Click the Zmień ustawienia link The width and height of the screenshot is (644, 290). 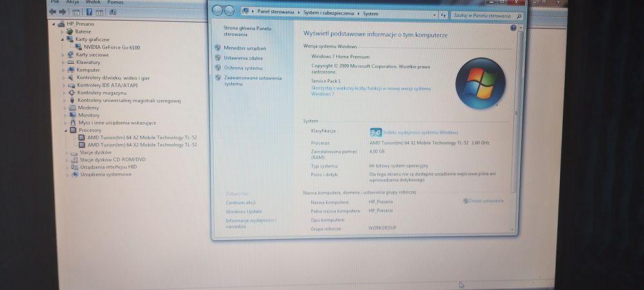pos(486,201)
